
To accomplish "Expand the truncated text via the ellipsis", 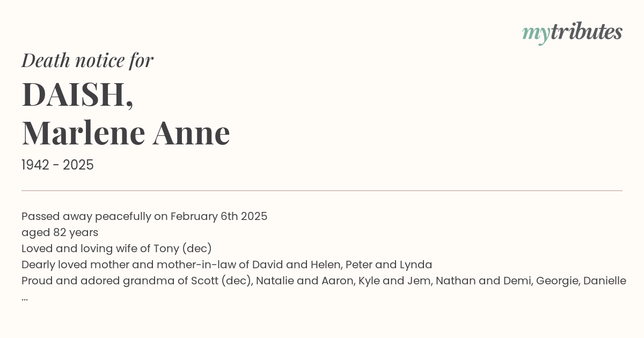I will pos(25,298).
